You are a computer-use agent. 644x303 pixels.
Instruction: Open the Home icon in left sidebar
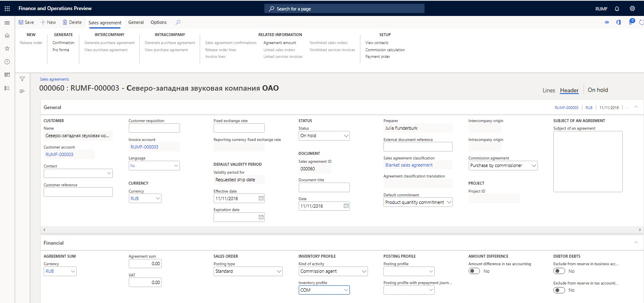click(7, 35)
